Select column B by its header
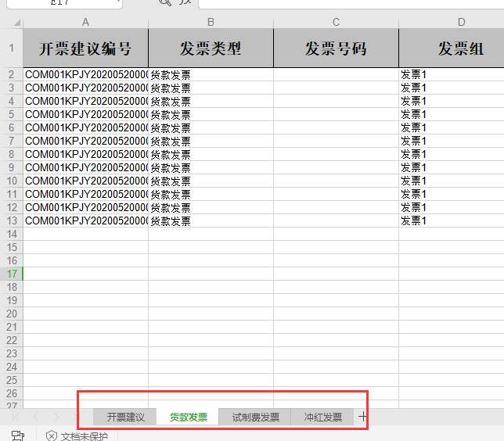This screenshot has height=441, width=504. pos(211,22)
